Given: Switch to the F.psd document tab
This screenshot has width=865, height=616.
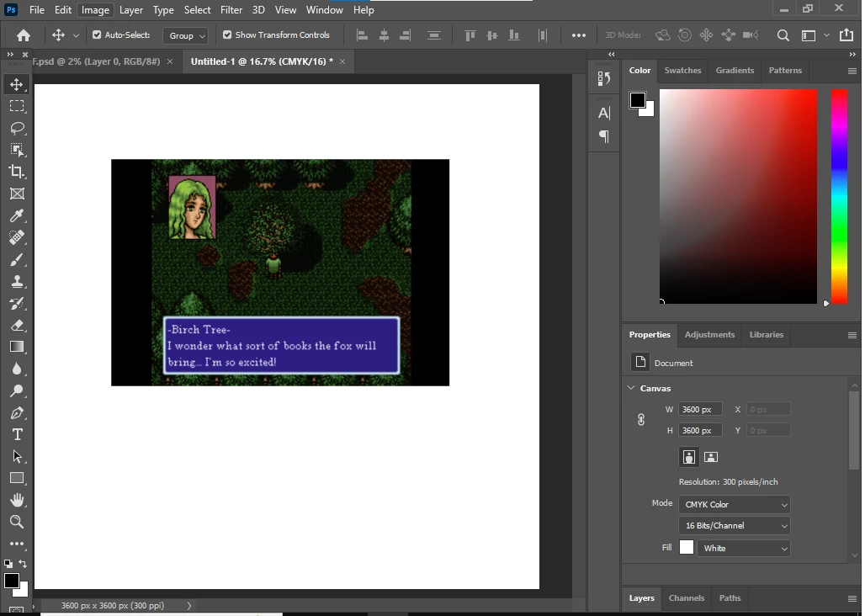Looking at the screenshot, I should (97, 61).
